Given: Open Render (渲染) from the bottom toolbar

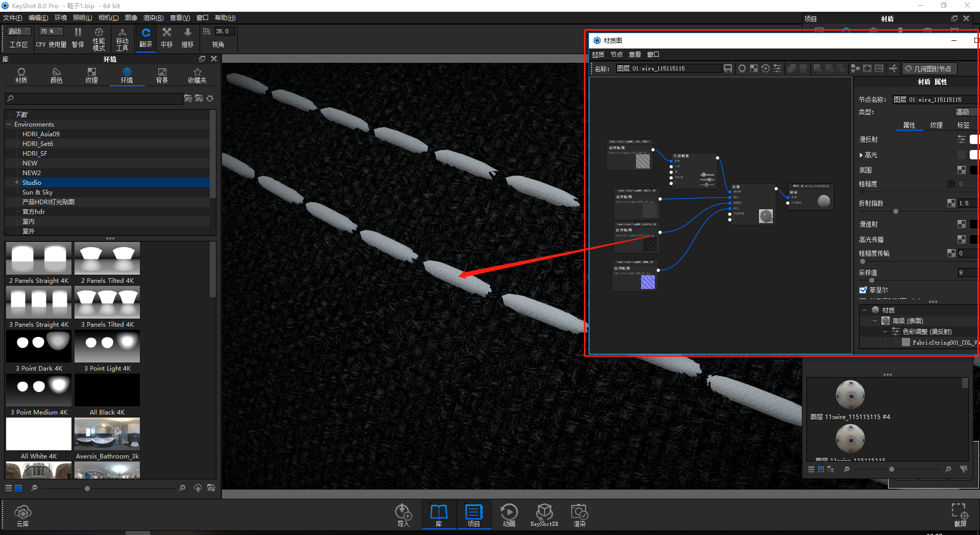Looking at the screenshot, I should 579,515.
